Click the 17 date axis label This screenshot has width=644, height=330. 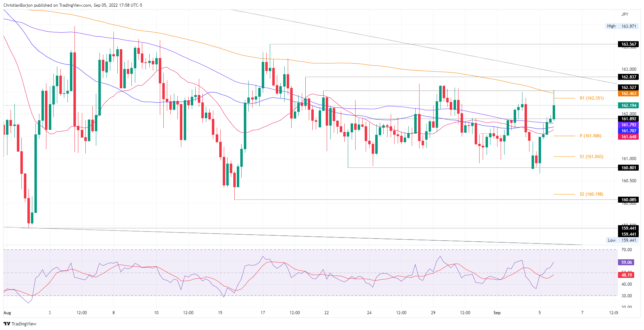tap(263, 313)
